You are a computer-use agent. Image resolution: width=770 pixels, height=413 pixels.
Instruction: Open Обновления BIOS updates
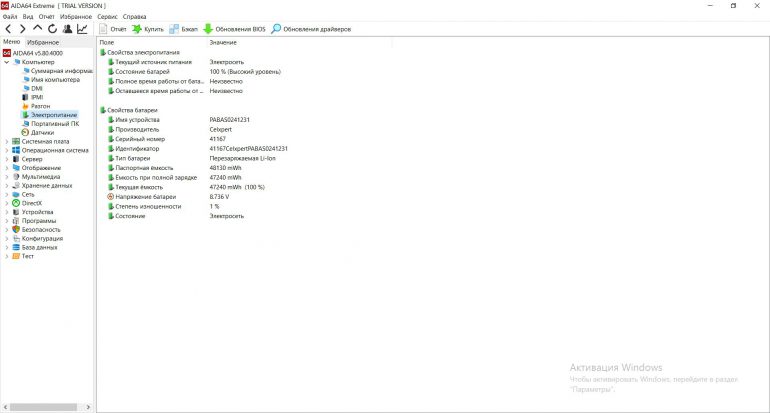234,29
